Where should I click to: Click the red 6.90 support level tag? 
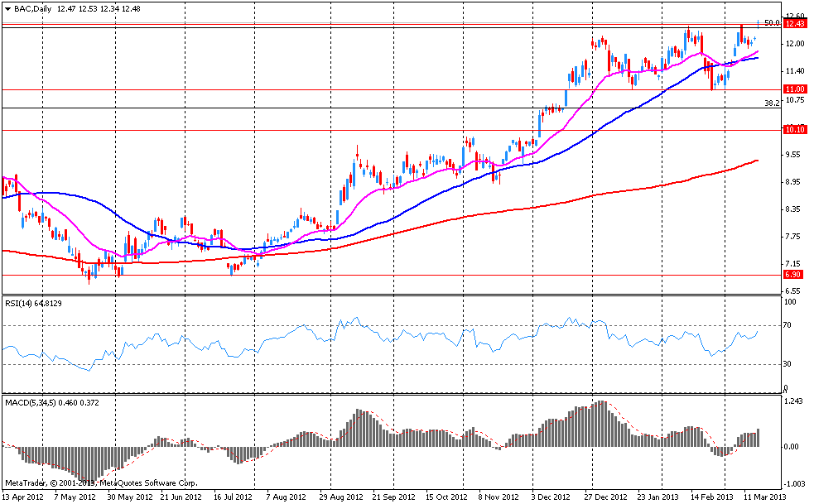pos(795,275)
